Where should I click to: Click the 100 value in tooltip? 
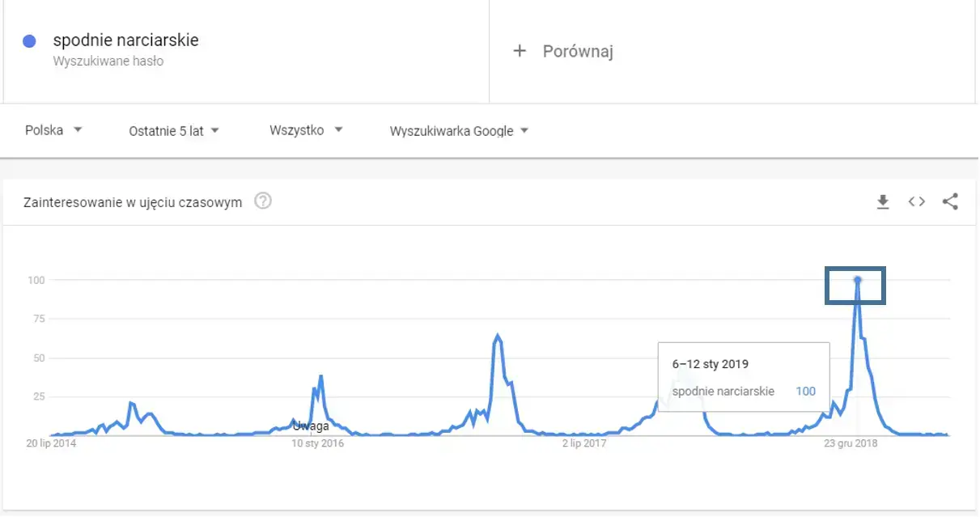[x=805, y=391]
